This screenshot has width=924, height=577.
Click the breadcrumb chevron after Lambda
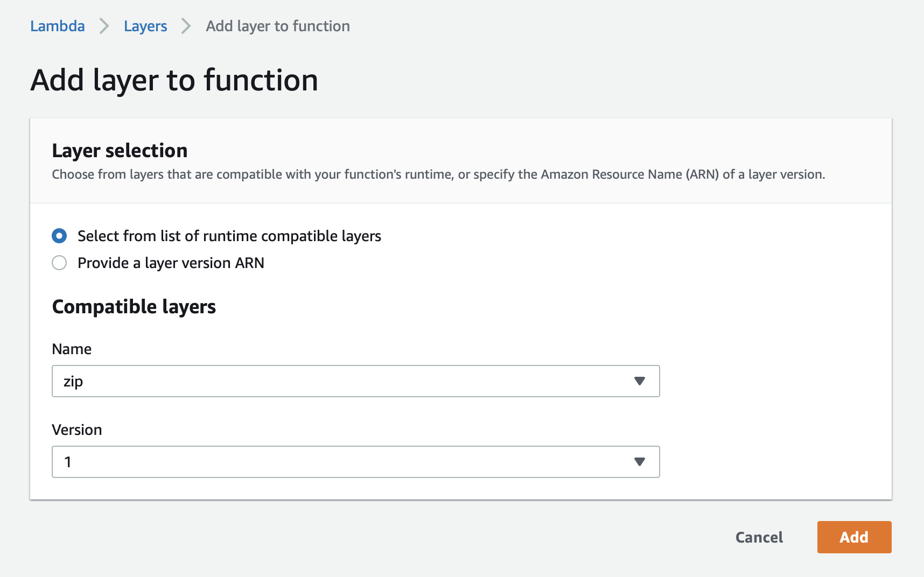click(104, 26)
